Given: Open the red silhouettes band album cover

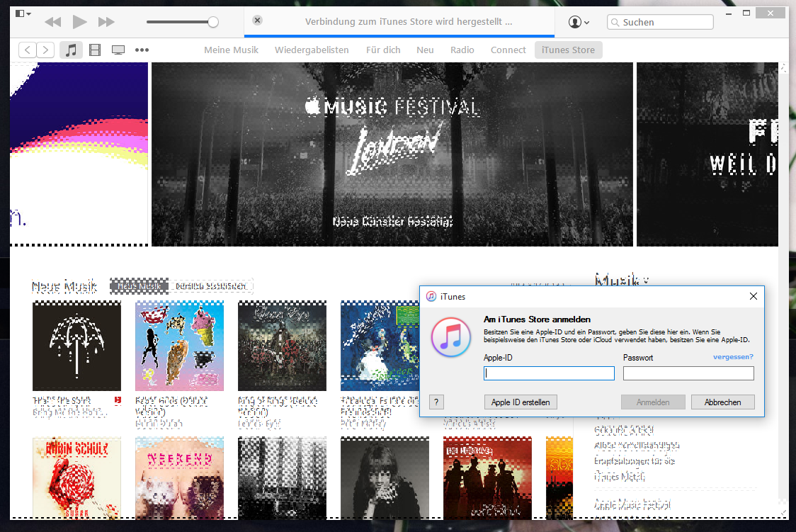Looking at the screenshot, I should [487, 477].
